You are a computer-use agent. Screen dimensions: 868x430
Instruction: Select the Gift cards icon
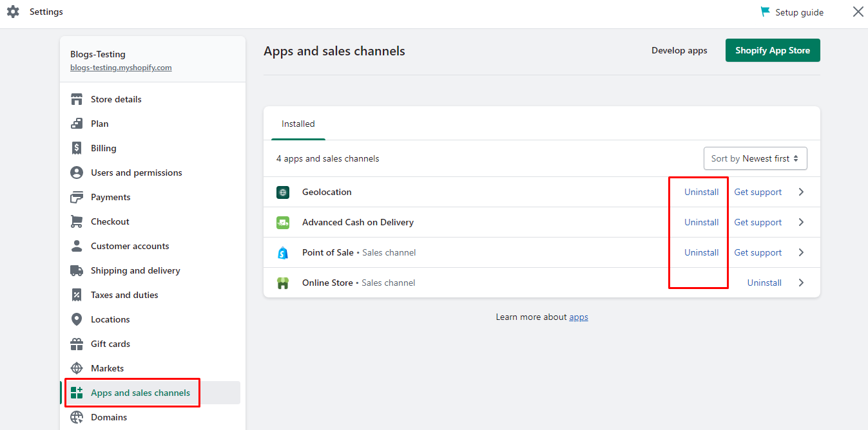tap(77, 343)
